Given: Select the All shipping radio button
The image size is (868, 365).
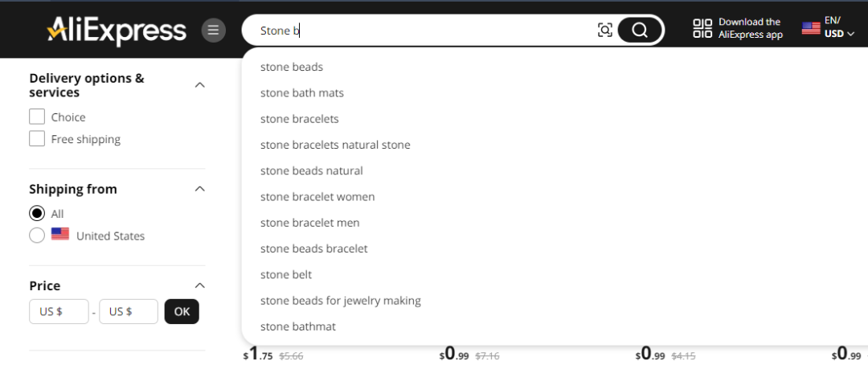Looking at the screenshot, I should tap(37, 213).
